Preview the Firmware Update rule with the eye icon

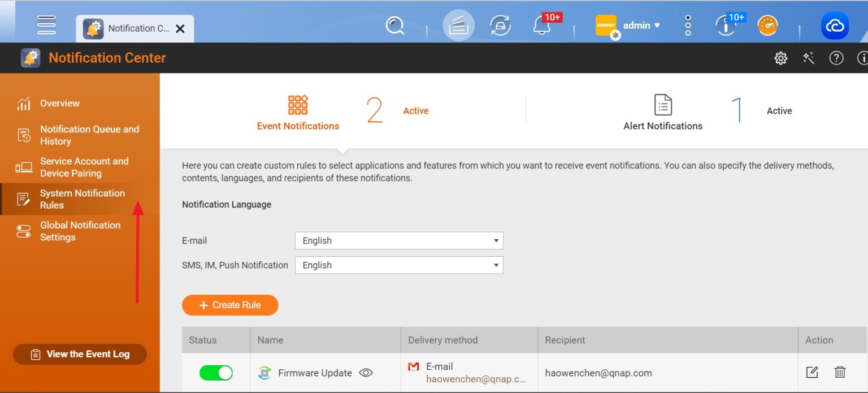[366, 373]
